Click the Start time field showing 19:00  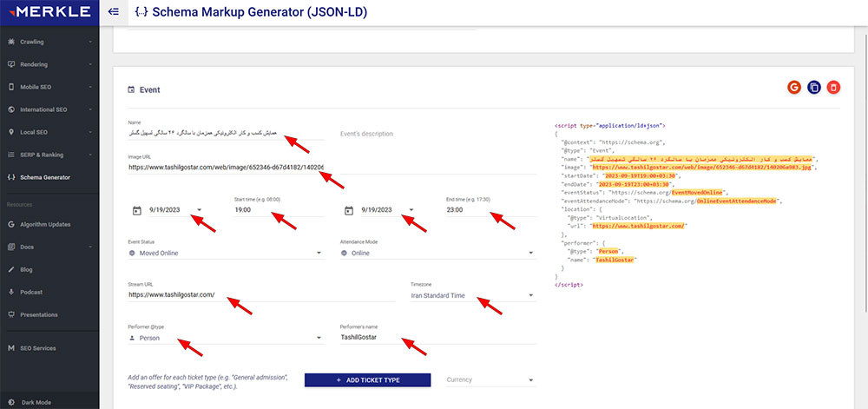(x=279, y=210)
